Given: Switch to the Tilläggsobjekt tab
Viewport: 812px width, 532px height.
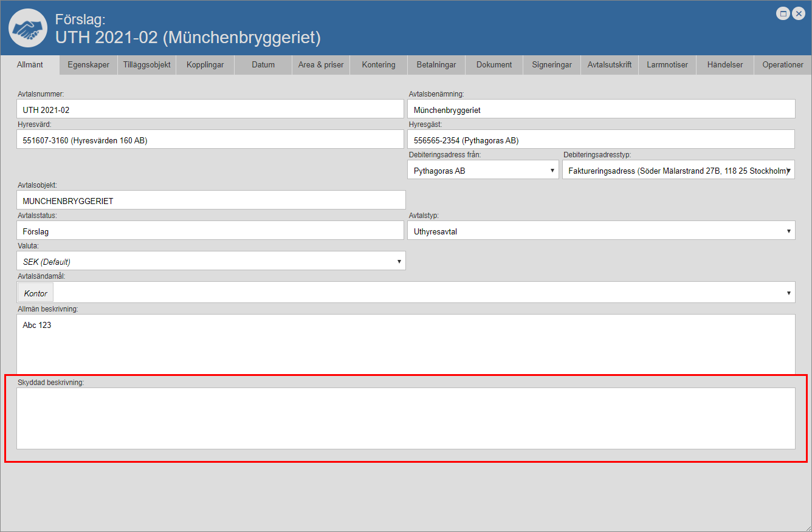Looking at the screenshot, I should tap(146, 65).
